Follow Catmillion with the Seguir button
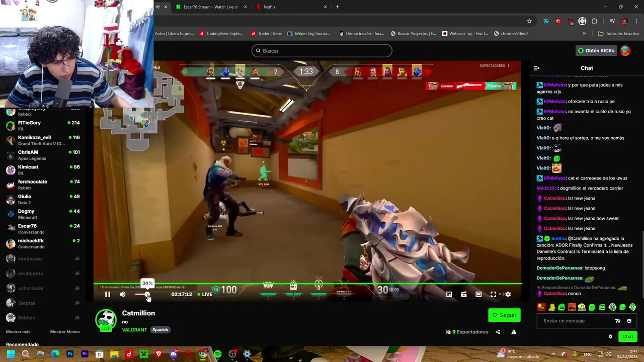Screen dimensions: 644x362 pos(504,315)
